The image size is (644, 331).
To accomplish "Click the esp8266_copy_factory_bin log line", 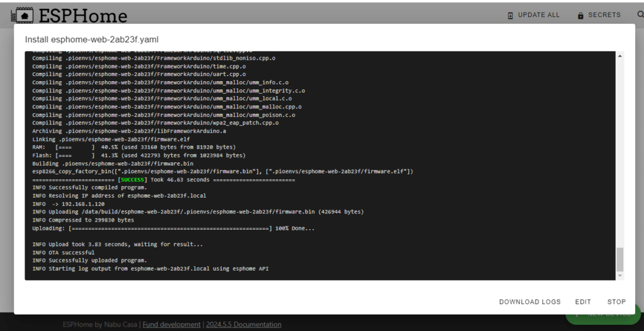I will [223, 171].
